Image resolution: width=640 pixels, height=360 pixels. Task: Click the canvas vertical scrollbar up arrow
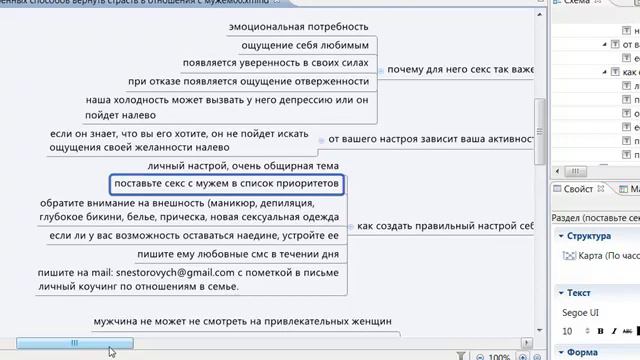coord(540,15)
